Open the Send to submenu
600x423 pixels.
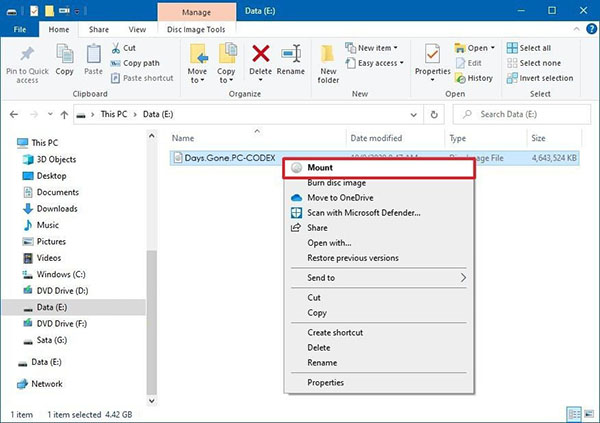(x=378, y=278)
